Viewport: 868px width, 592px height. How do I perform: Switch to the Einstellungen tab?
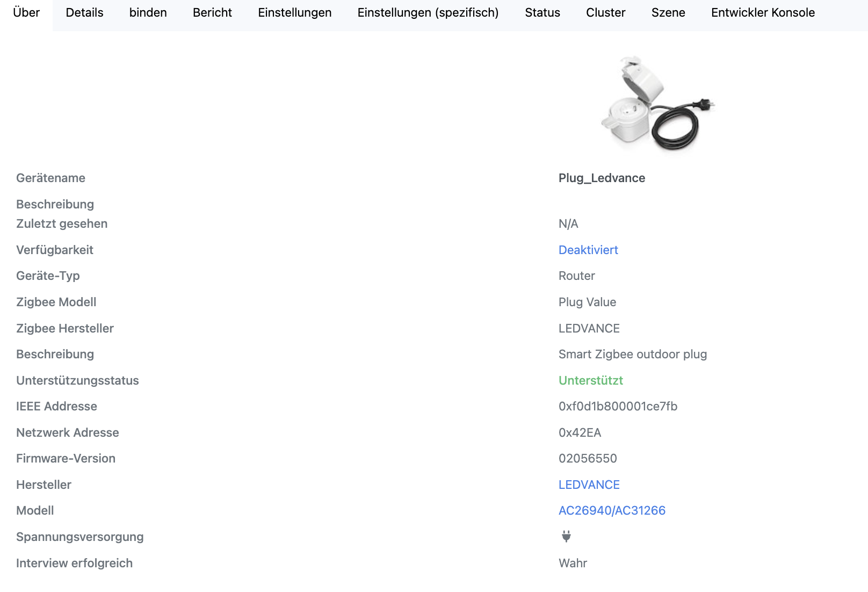(294, 12)
